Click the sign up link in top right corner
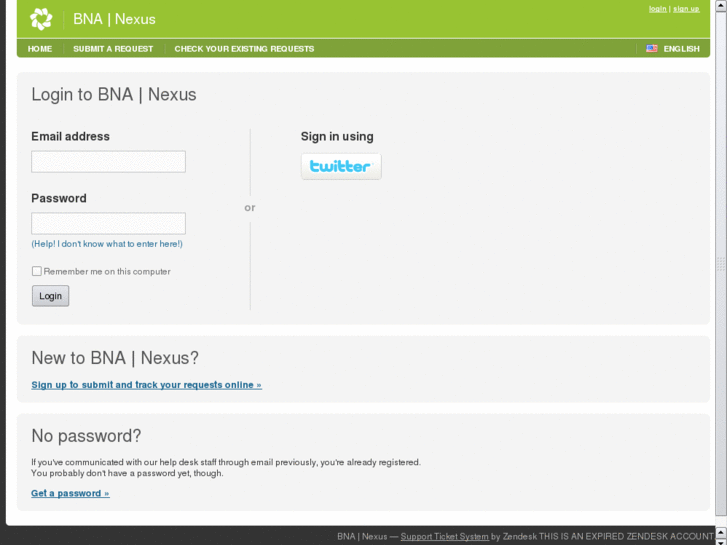Image resolution: width=727 pixels, height=545 pixels. point(686,9)
